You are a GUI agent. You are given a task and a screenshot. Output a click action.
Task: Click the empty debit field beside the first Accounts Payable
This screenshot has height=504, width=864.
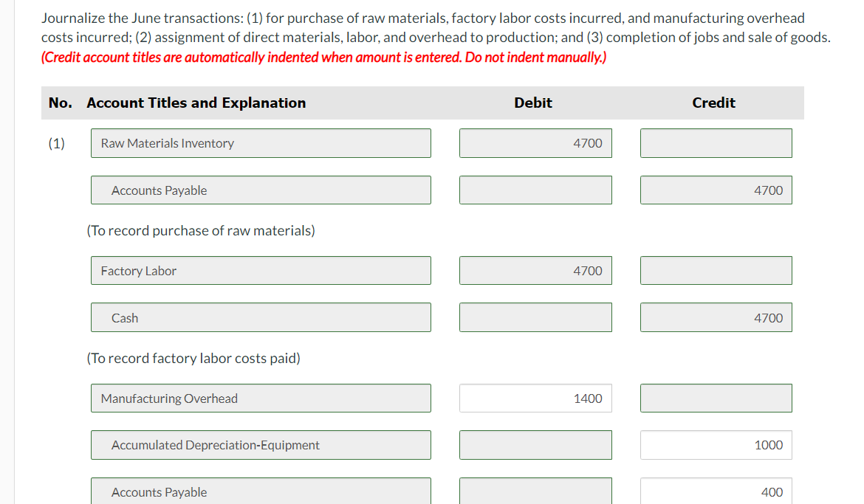[x=535, y=190]
